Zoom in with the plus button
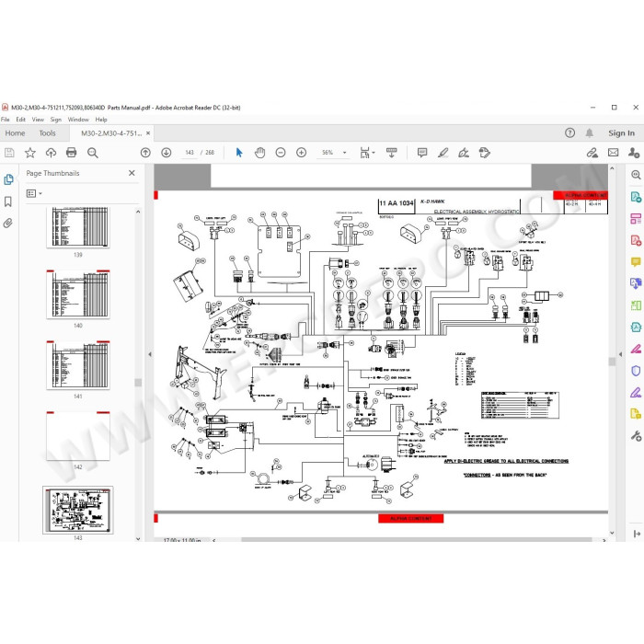 click(302, 153)
